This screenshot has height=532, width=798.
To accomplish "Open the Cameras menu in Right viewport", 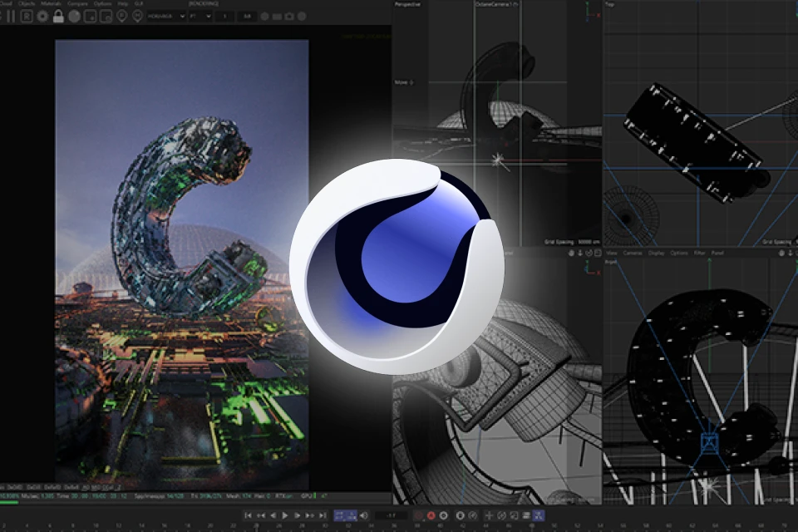I will [x=633, y=253].
